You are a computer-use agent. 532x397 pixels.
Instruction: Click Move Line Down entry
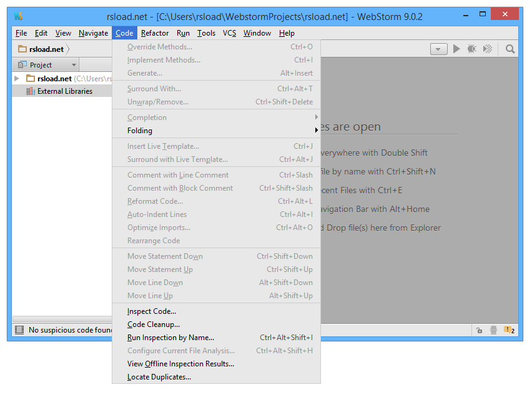pos(216,283)
